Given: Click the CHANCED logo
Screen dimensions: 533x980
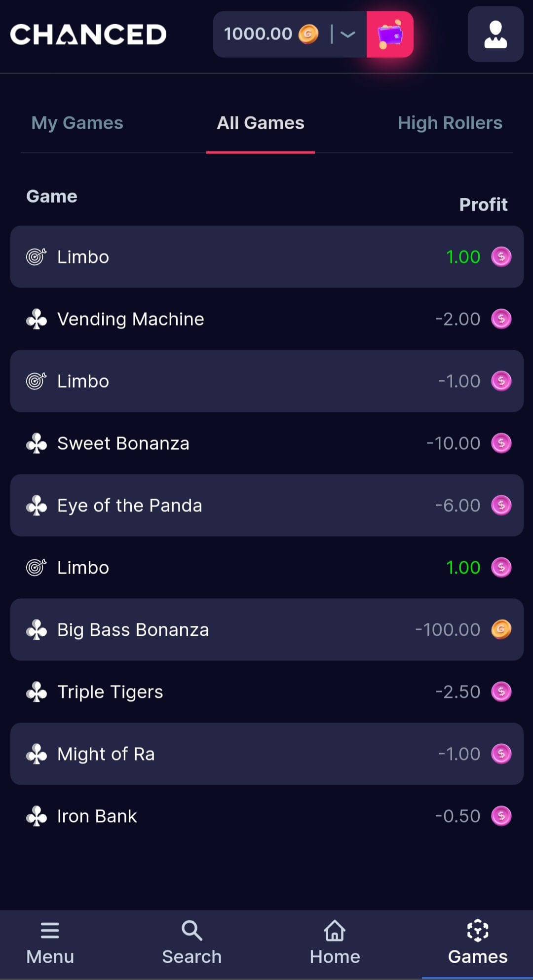Looking at the screenshot, I should tap(88, 35).
